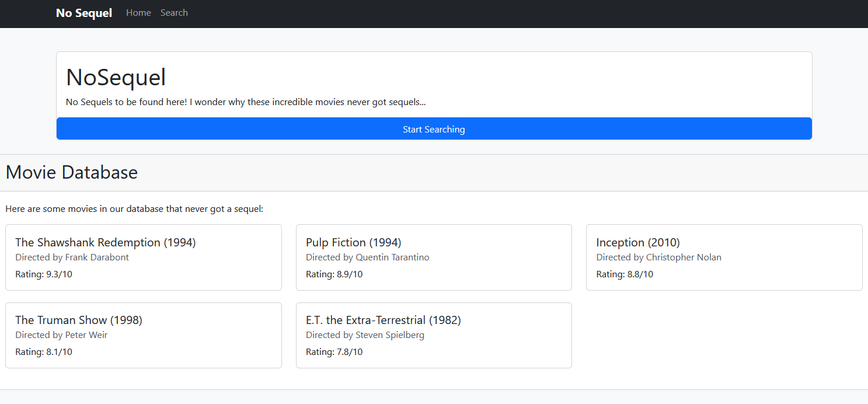Click the Movie Database section heading

[72, 172]
